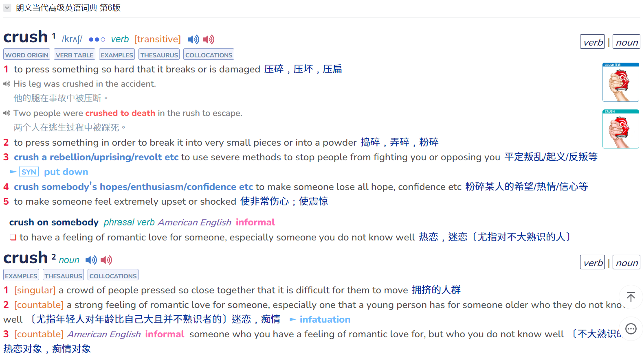The height and width of the screenshot is (356, 644).
Task: Jump to noun entry from top-right tab
Action: [626, 42]
